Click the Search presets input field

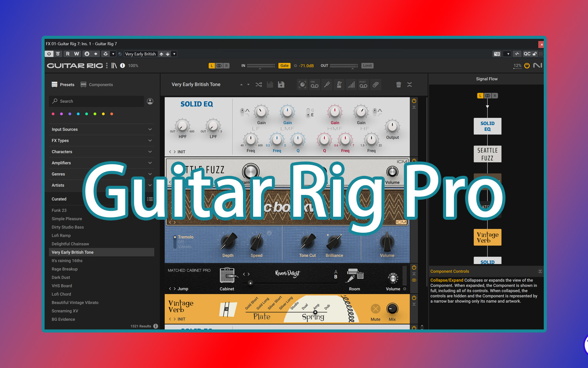point(97,101)
